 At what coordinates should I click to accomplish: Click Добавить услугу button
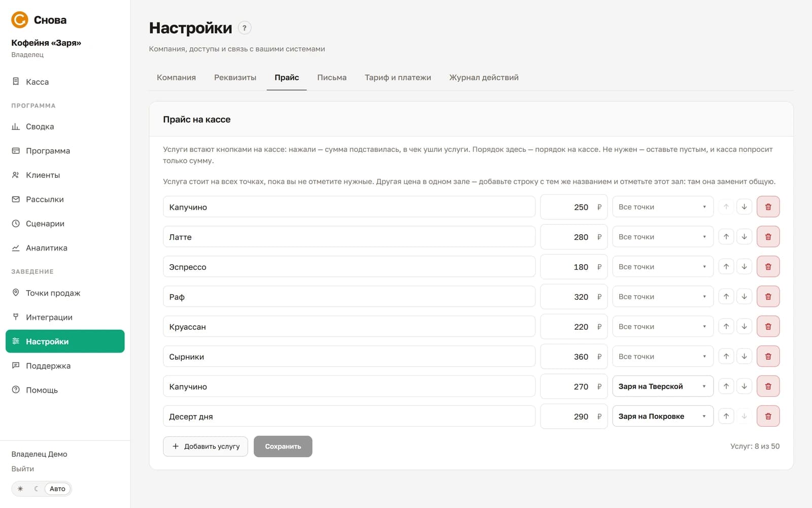point(206,447)
